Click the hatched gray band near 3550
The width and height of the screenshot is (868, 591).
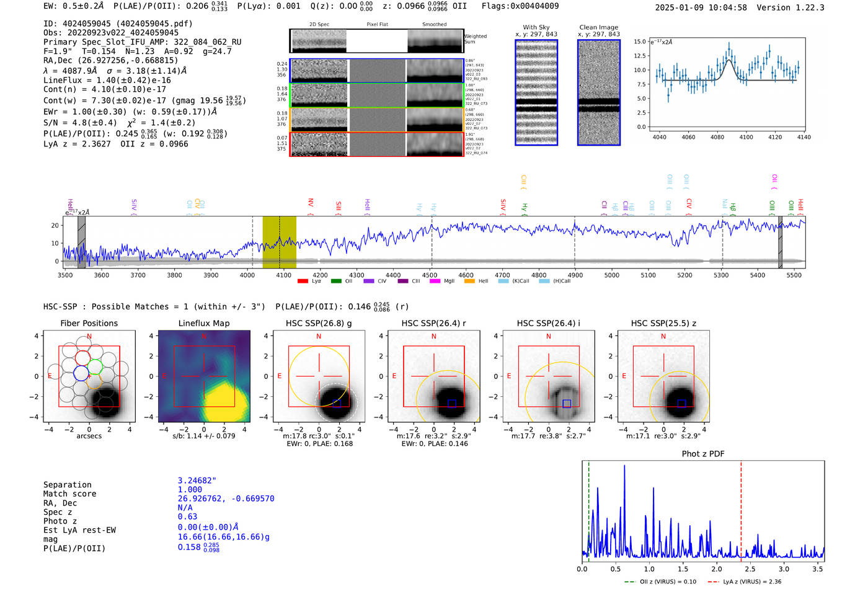81,242
